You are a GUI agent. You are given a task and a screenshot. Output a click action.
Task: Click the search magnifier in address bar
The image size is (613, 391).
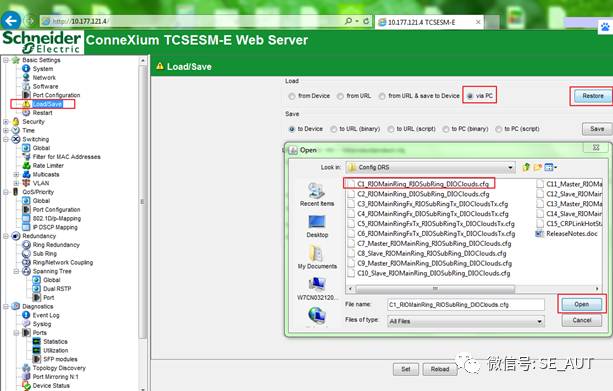tap(348, 21)
